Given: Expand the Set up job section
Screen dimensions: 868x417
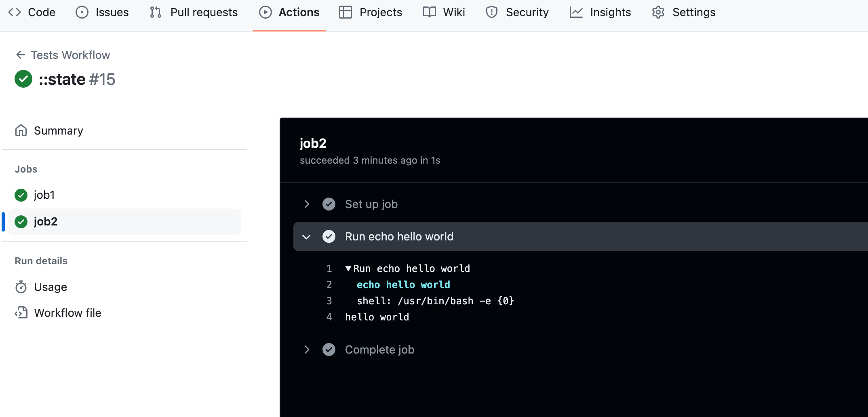Looking at the screenshot, I should pyautogui.click(x=306, y=204).
